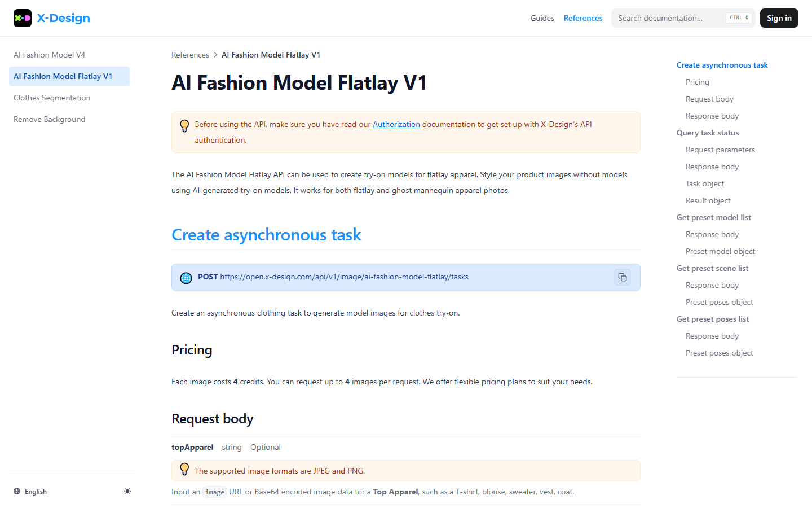Screen dimensions: 812x508
Task: Jump to Response body under Get preset poses list
Action: tap(712, 336)
